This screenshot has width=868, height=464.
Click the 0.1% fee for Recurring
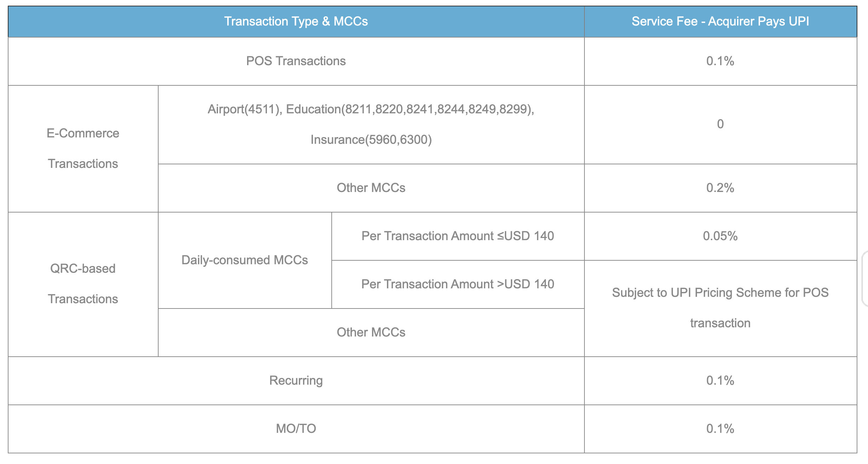tap(720, 380)
